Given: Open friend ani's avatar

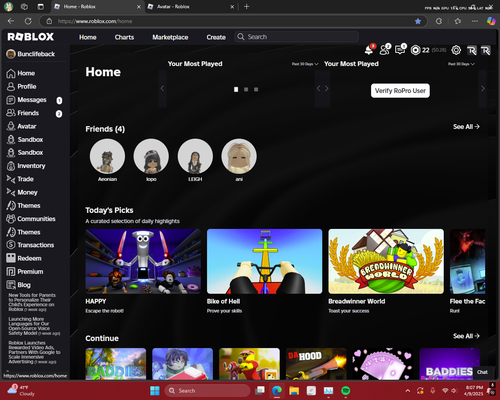Looking at the screenshot, I should pyautogui.click(x=239, y=156).
